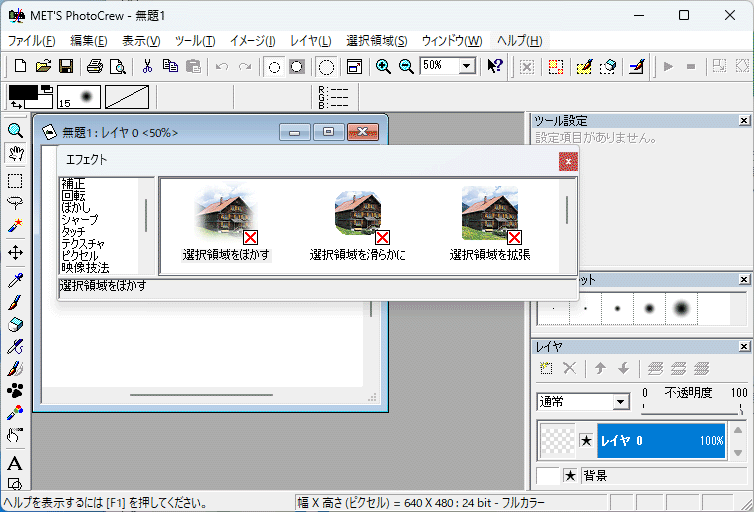
Task: Click the Zoom Out magnifier in toolbar
Action: tap(406, 66)
